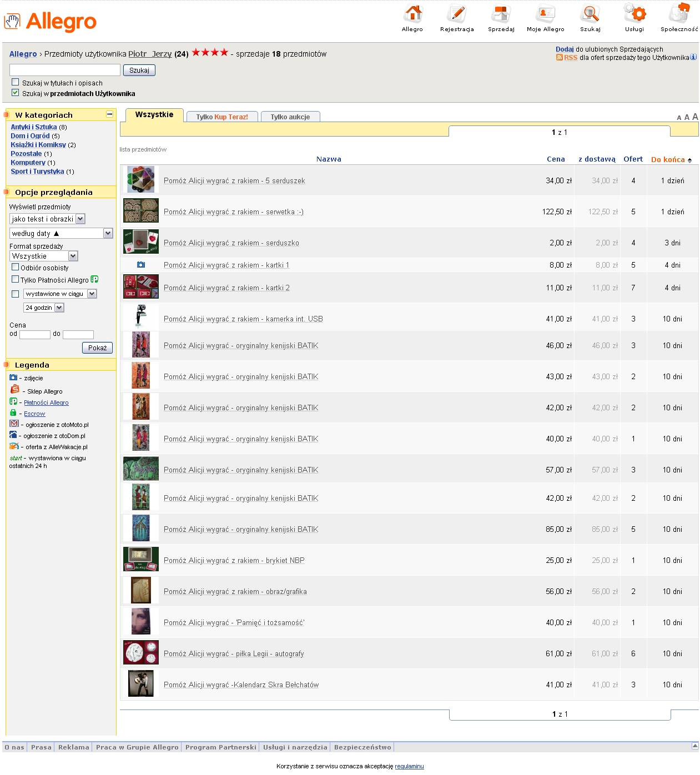Open the 'jako tekst i obrazki' dropdown
The height and width of the screenshot is (775, 700).
point(80,219)
